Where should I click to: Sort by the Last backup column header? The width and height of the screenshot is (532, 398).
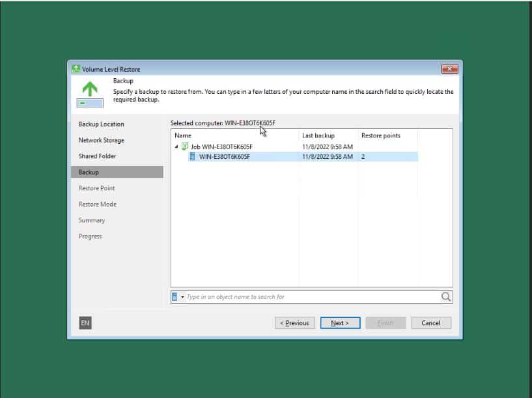[319, 135]
